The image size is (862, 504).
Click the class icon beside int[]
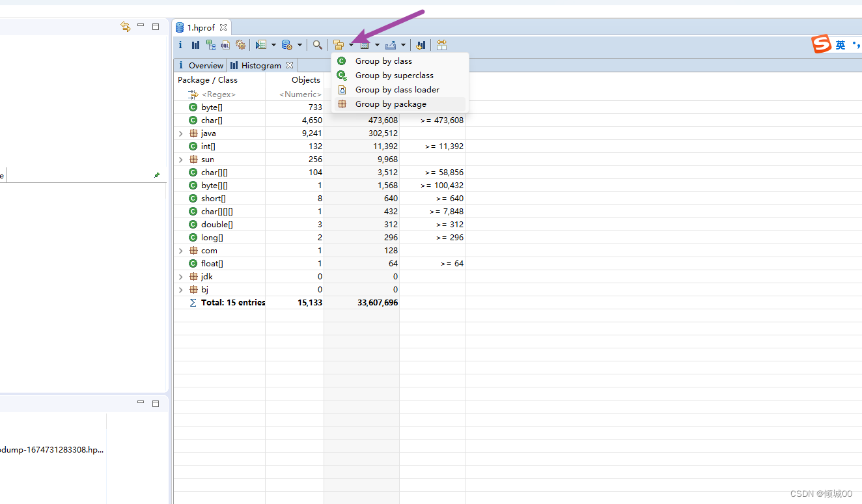193,147
